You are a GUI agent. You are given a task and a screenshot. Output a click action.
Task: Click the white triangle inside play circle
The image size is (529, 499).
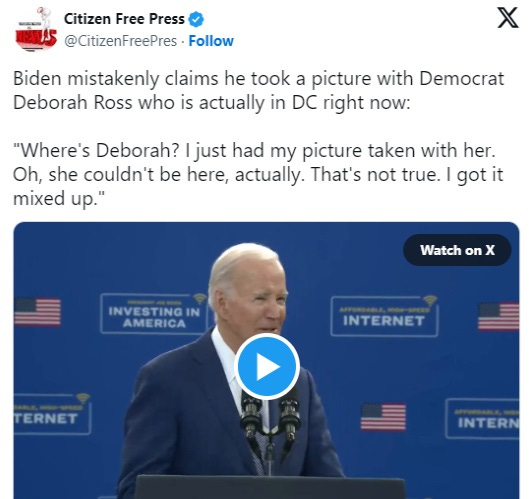coord(268,367)
